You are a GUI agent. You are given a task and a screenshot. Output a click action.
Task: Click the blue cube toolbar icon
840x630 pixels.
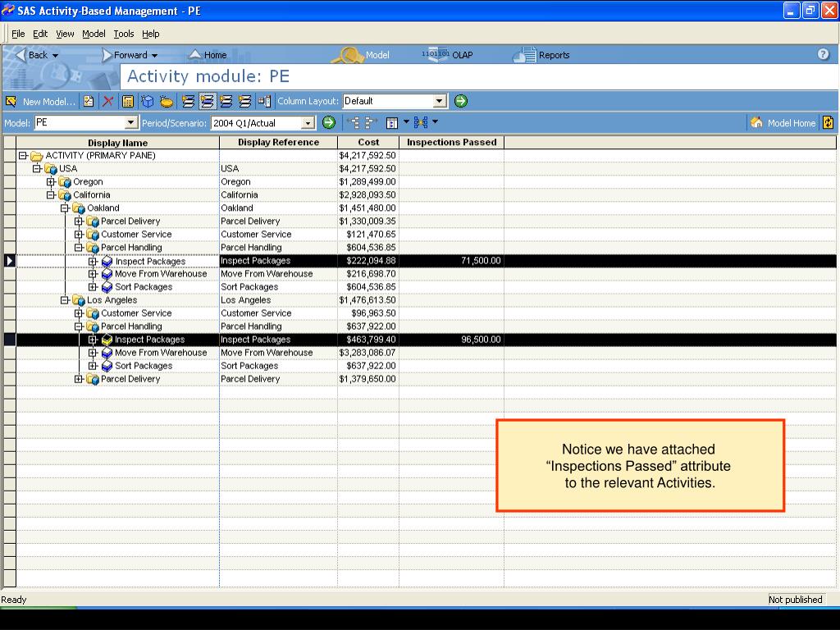148,102
